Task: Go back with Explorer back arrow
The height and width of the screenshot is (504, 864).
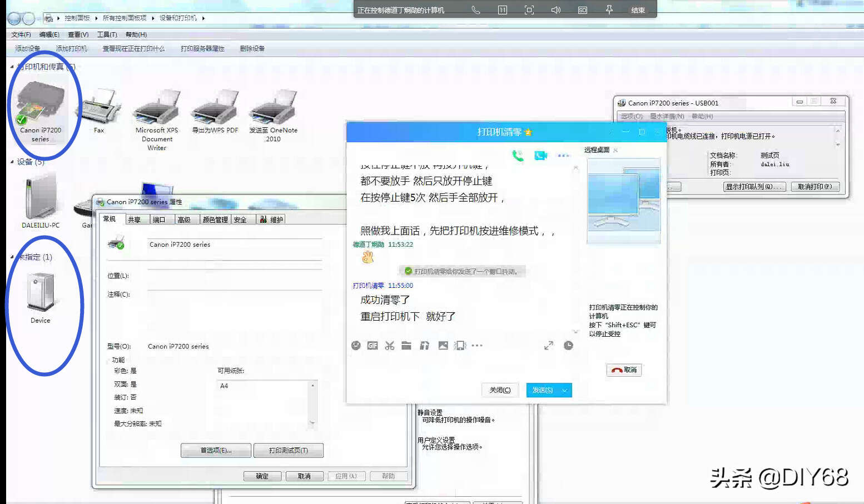Action: tap(14, 18)
